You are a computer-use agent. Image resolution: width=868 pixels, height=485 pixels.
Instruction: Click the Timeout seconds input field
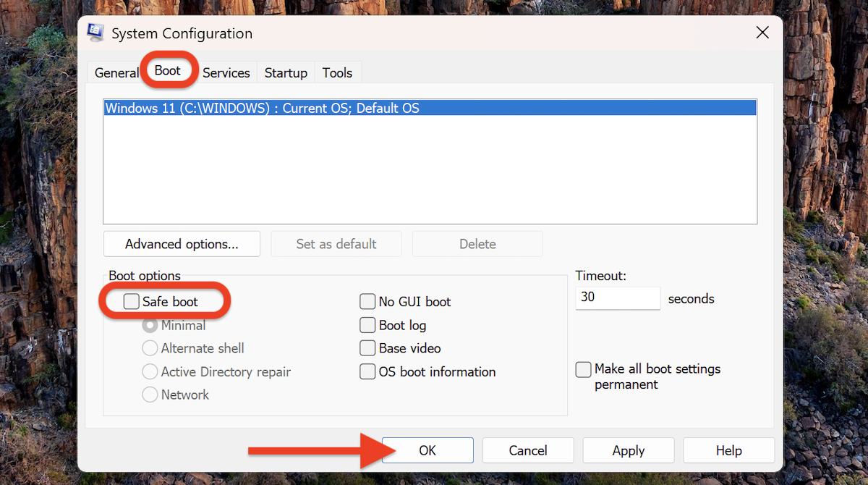click(x=618, y=298)
